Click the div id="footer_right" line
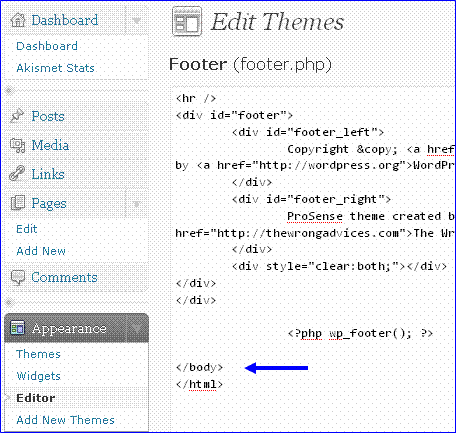This screenshot has width=456, height=433. click(x=311, y=199)
